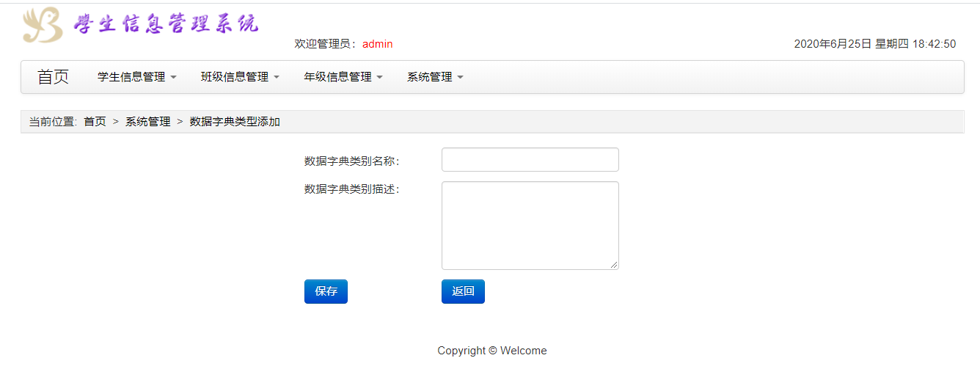Click the 返回 button
The width and height of the screenshot is (980, 380).
(x=463, y=291)
